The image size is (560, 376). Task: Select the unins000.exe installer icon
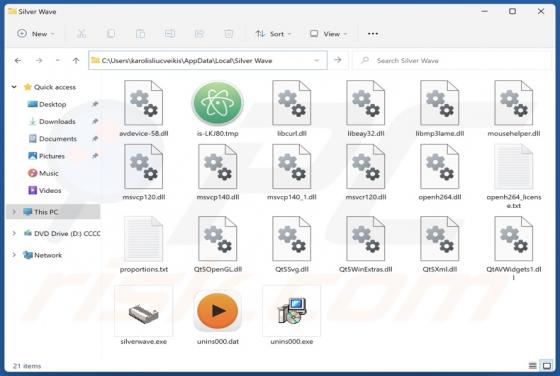(x=292, y=311)
